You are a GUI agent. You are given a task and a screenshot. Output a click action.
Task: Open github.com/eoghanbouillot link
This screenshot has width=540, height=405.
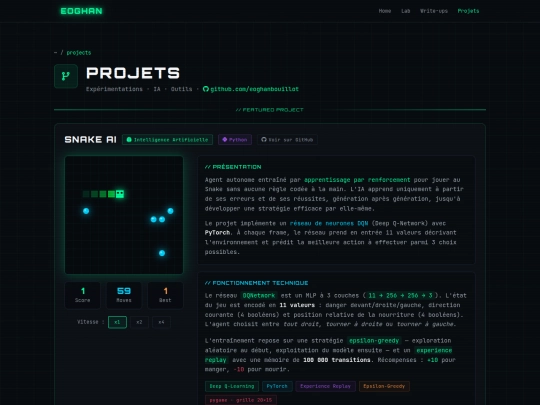tap(254, 89)
